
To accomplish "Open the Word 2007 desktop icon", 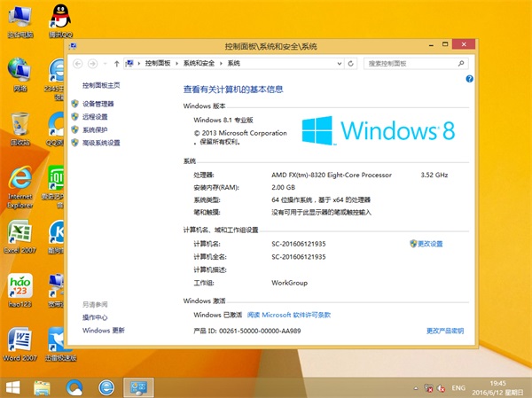I will [19, 340].
